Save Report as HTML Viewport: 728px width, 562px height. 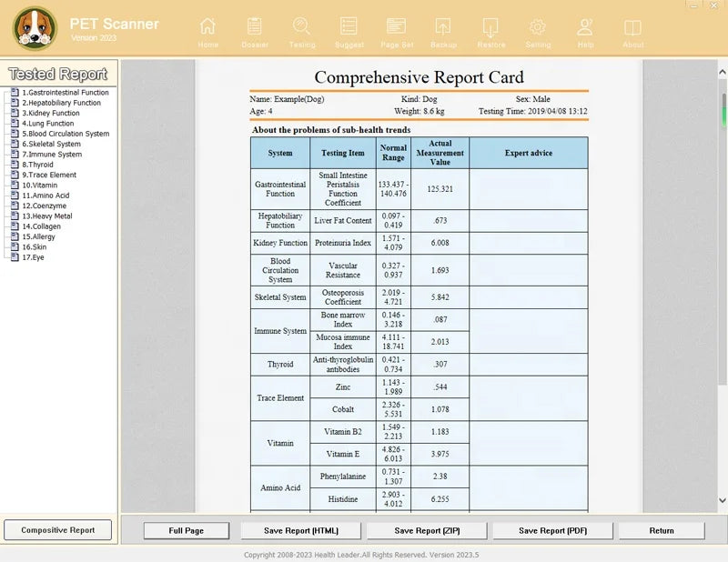pyautogui.click(x=301, y=531)
